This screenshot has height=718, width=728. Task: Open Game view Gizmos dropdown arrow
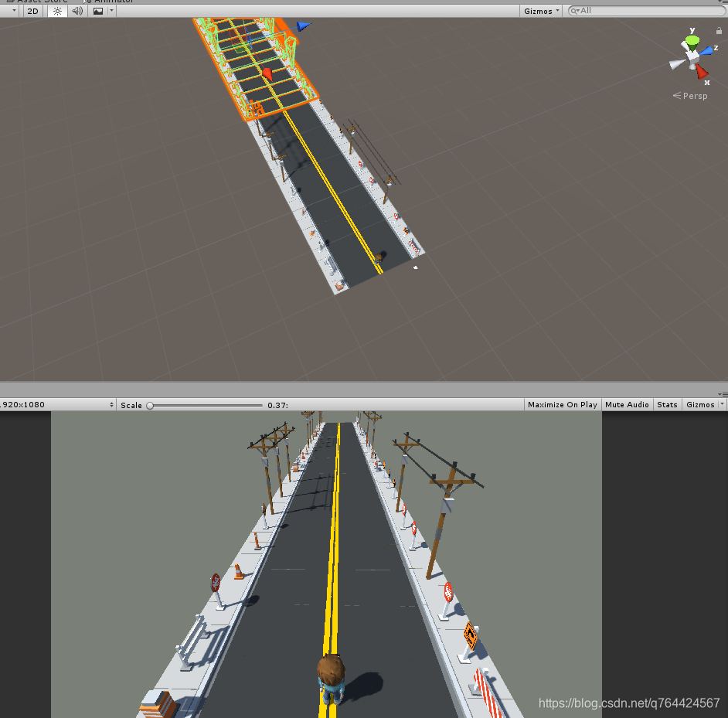click(x=722, y=404)
